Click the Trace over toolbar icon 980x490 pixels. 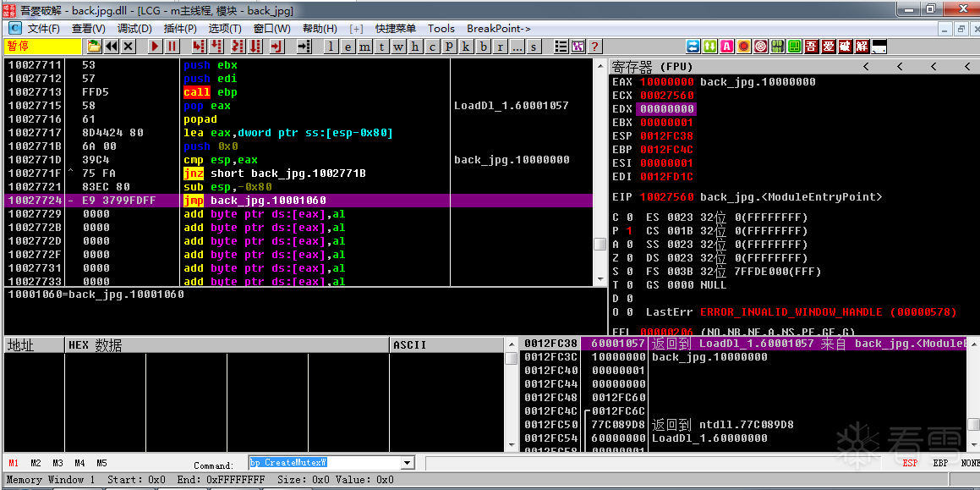[x=255, y=47]
